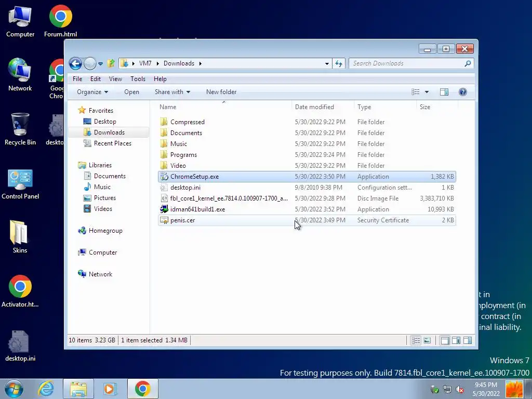Click the Details view status bar icon
The image size is (532, 399).
coord(416,340)
